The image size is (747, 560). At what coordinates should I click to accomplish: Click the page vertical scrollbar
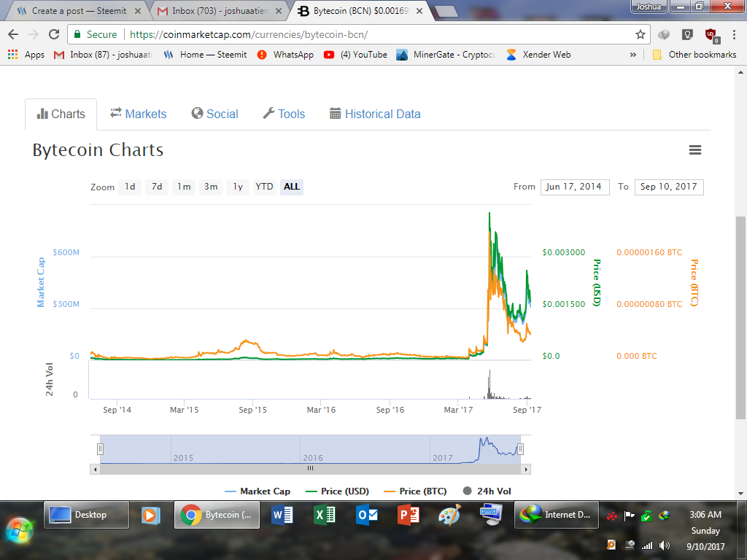(x=740, y=318)
